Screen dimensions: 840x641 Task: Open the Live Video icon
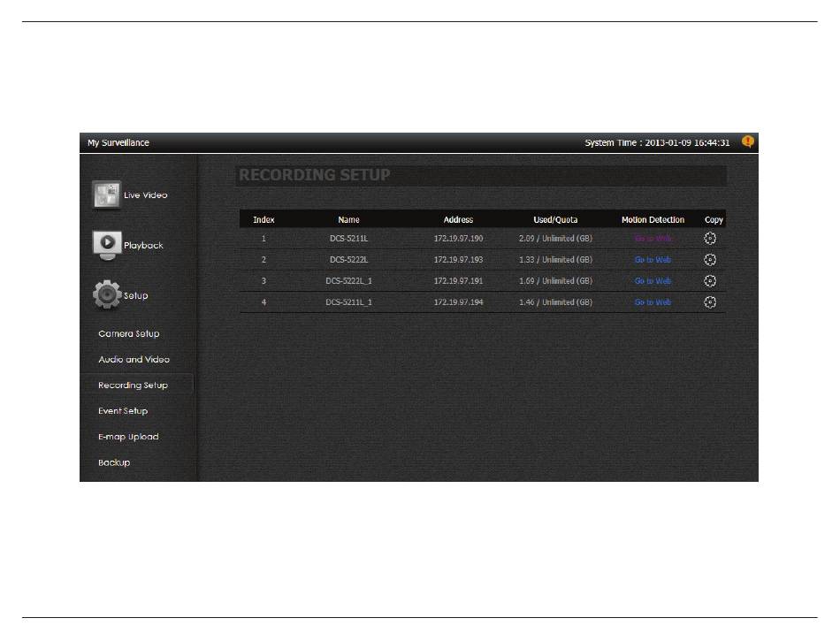point(107,195)
